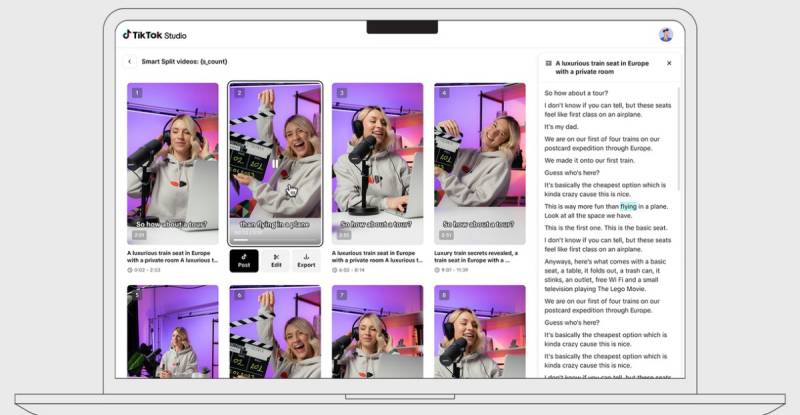This screenshot has height=415, width=800.
Task: Select video thumbnail number 4
Action: pyautogui.click(x=480, y=163)
